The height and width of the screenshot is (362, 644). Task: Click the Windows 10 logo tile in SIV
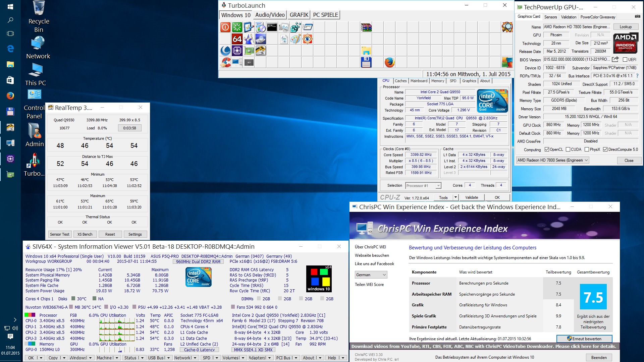pos(319,279)
